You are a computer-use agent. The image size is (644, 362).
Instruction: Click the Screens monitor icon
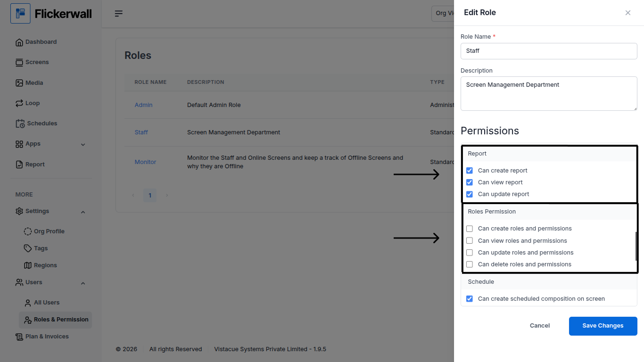click(19, 63)
